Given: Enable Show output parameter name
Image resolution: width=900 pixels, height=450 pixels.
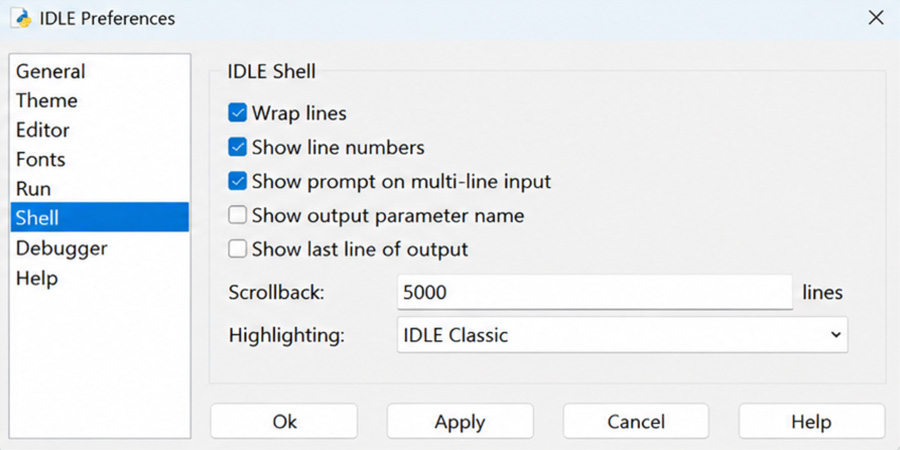Looking at the screenshot, I should pos(237,216).
